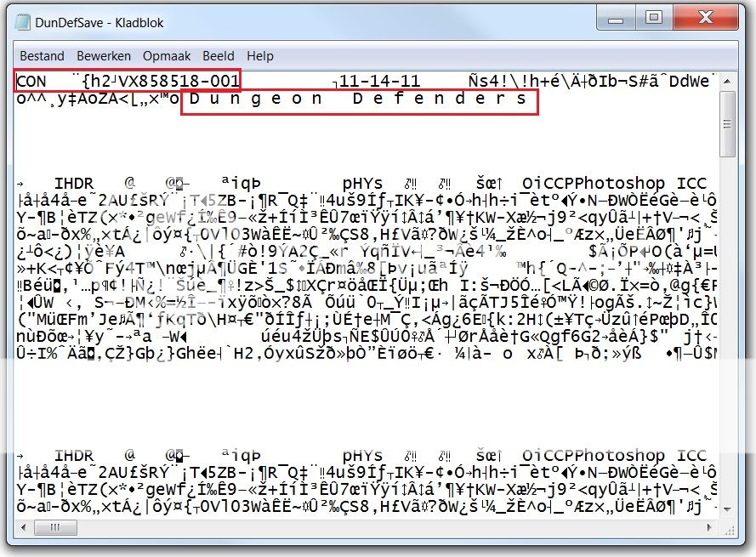The image size is (756, 557).
Task: Click the Help menu item
Action: pyautogui.click(x=259, y=56)
